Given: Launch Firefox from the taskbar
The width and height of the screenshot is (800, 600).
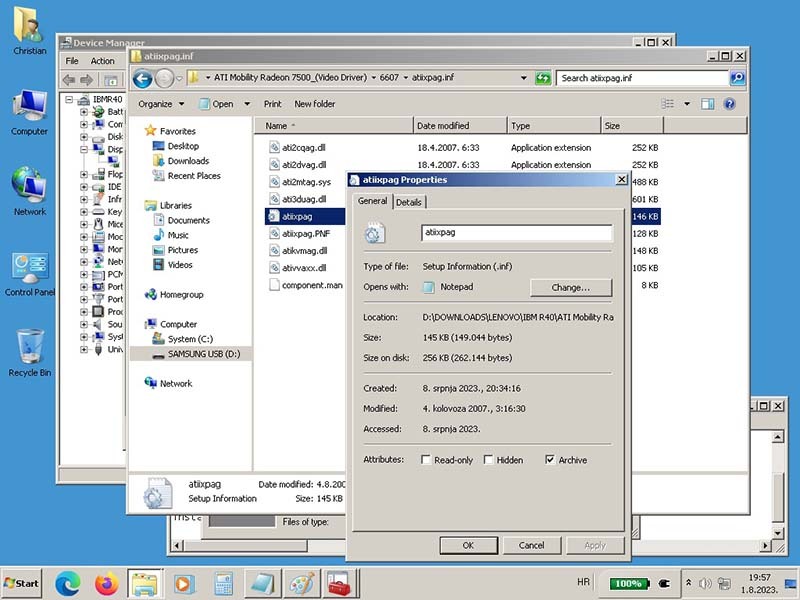Looking at the screenshot, I should coord(106,582).
